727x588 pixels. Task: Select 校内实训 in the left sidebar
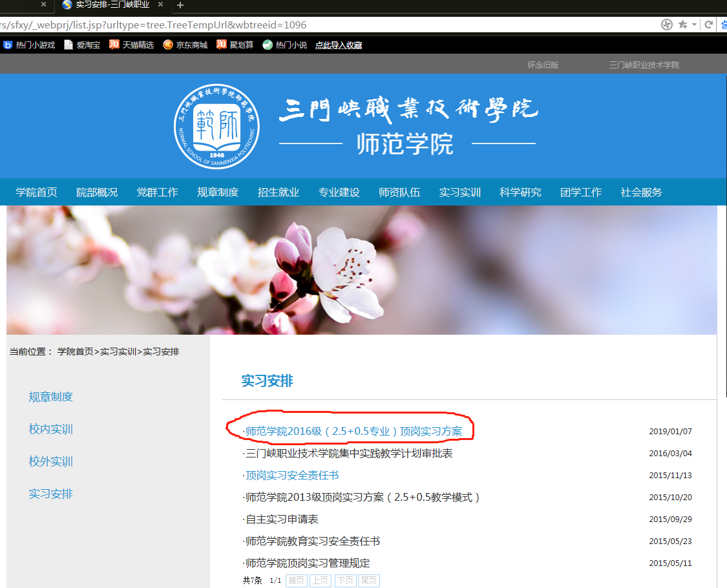pos(50,430)
